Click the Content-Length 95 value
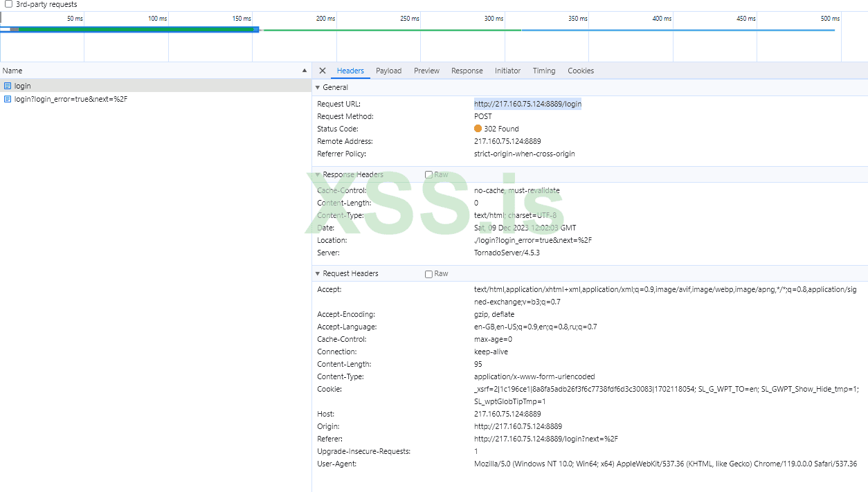 pyautogui.click(x=478, y=364)
